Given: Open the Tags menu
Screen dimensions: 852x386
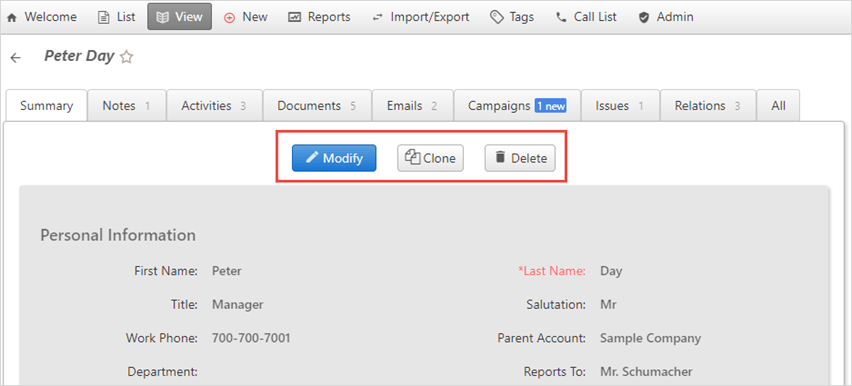Looking at the screenshot, I should 512,17.
